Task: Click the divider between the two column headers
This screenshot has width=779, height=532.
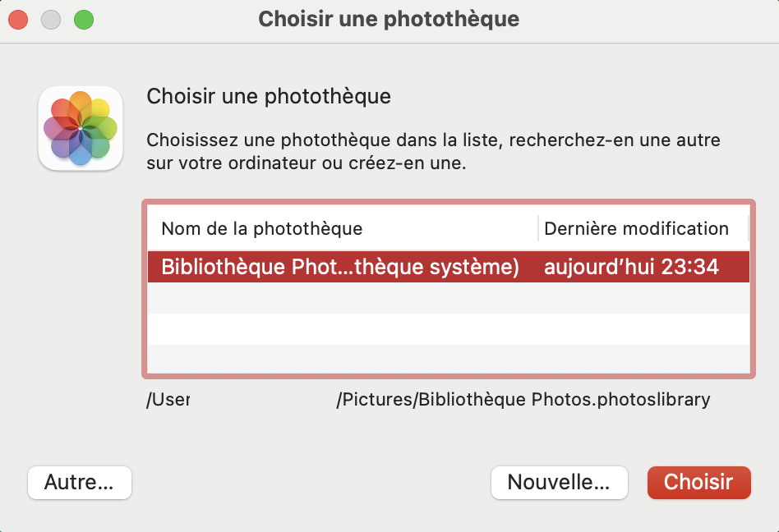Action: [x=538, y=228]
